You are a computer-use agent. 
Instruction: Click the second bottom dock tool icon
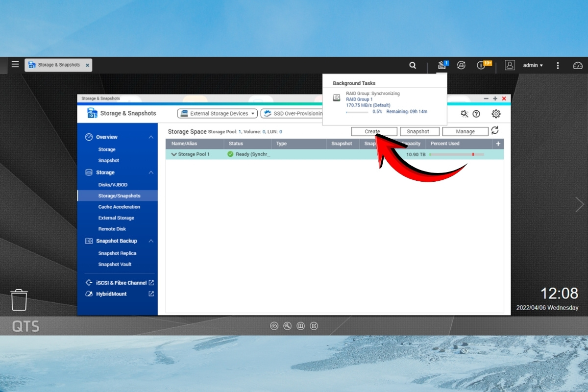coord(288,325)
